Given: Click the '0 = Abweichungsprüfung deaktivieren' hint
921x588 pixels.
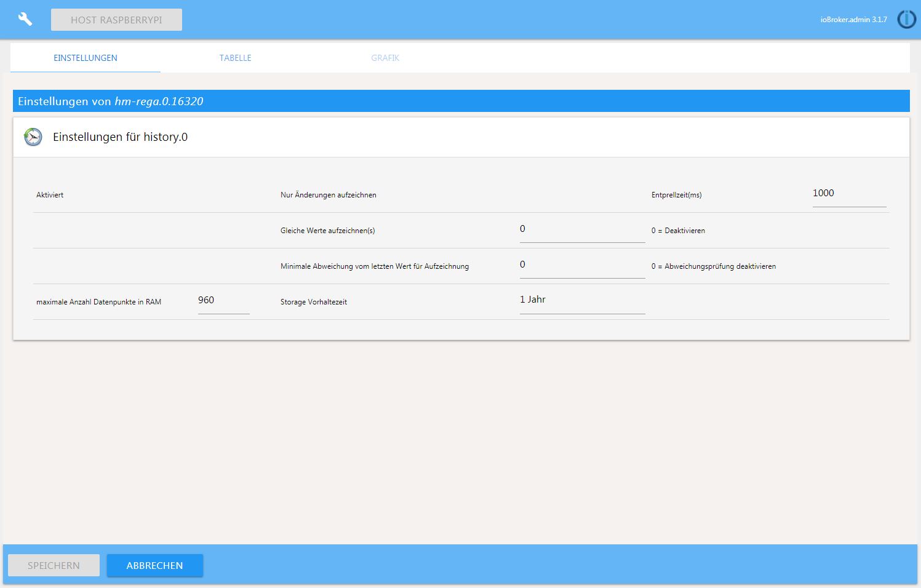Looking at the screenshot, I should [714, 266].
